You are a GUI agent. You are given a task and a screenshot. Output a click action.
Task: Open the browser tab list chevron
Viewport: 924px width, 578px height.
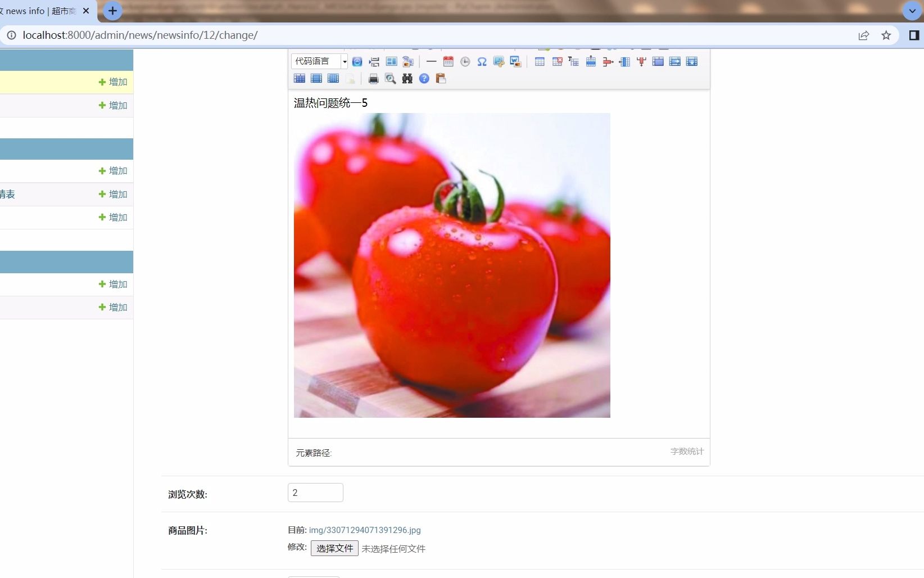[x=911, y=11]
